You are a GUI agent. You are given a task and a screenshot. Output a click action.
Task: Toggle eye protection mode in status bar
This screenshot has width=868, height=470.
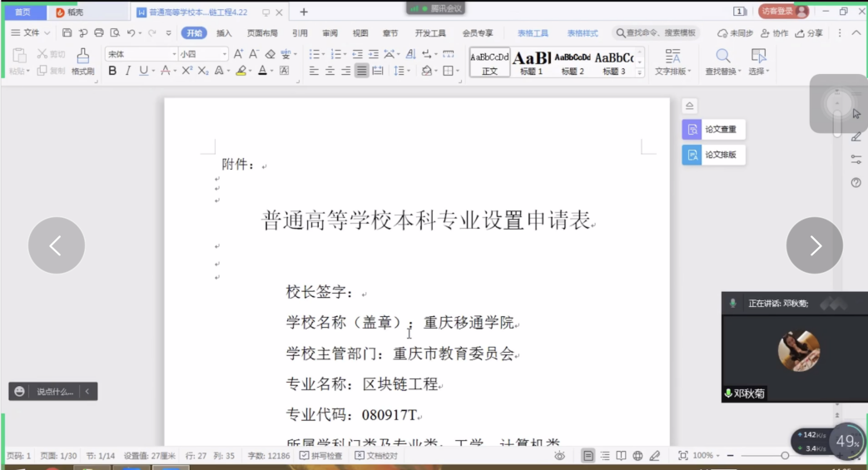[x=560, y=456]
